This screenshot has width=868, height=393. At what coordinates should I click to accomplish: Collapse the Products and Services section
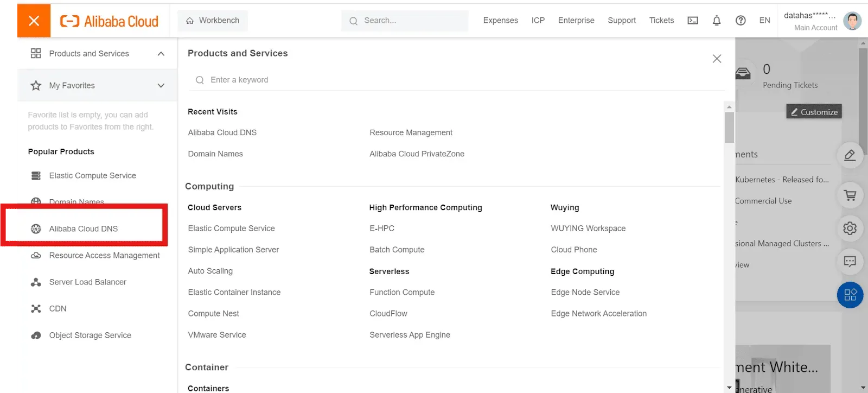(161, 54)
